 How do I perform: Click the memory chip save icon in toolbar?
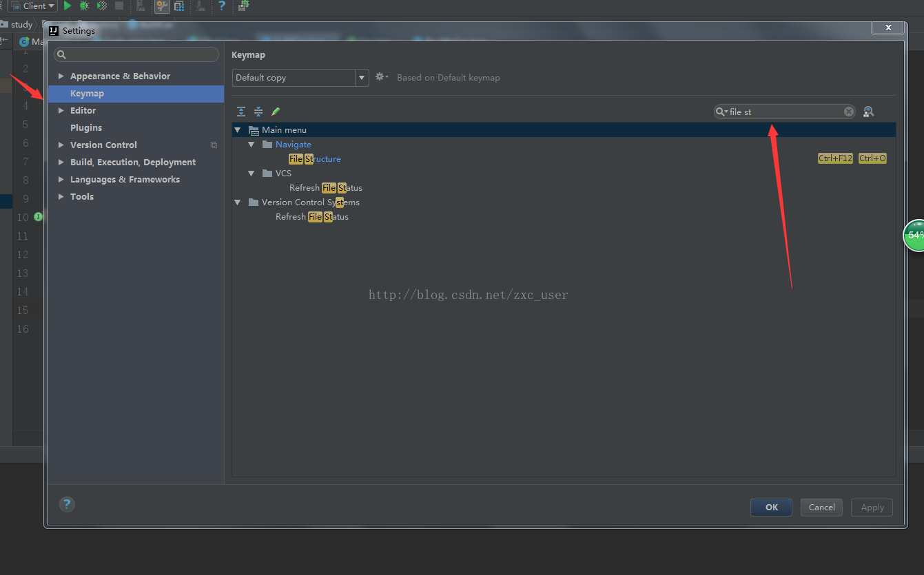pyautogui.click(x=243, y=6)
